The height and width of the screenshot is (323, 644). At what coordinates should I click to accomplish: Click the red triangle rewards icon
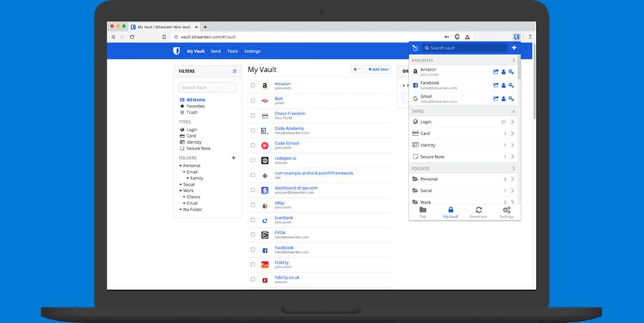click(x=467, y=37)
